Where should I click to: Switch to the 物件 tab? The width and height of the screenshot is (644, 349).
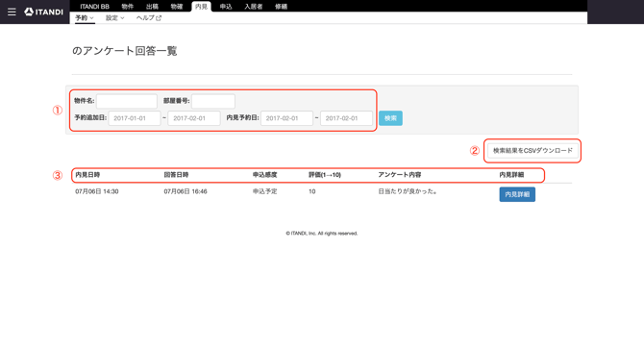click(127, 7)
